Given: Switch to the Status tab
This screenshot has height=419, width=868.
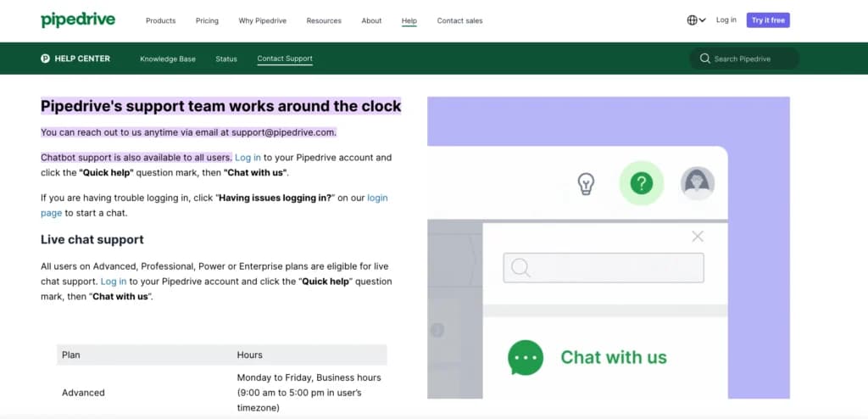Looking at the screenshot, I should click(x=226, y=59).
